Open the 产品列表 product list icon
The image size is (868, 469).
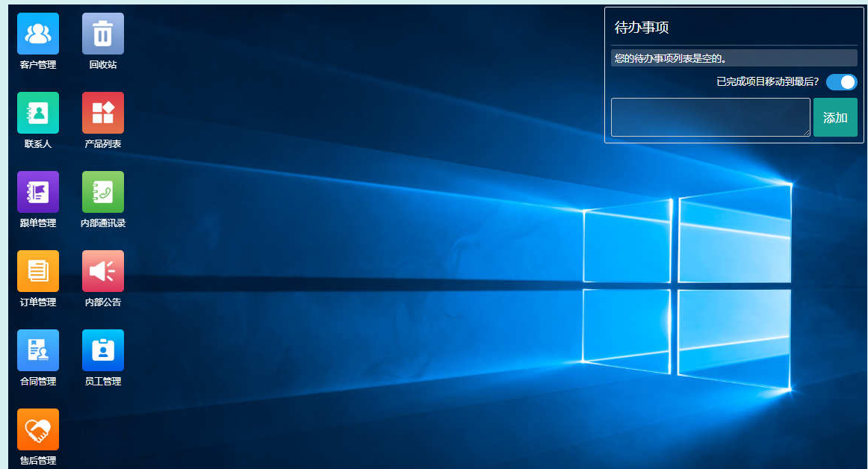coord(103,113)
